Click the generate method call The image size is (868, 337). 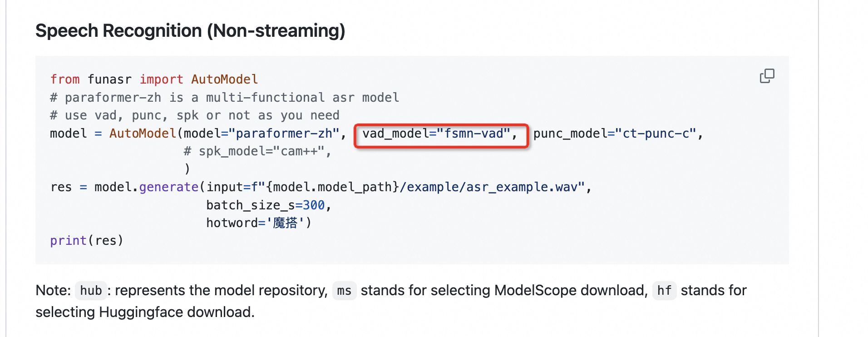[168, 187]
